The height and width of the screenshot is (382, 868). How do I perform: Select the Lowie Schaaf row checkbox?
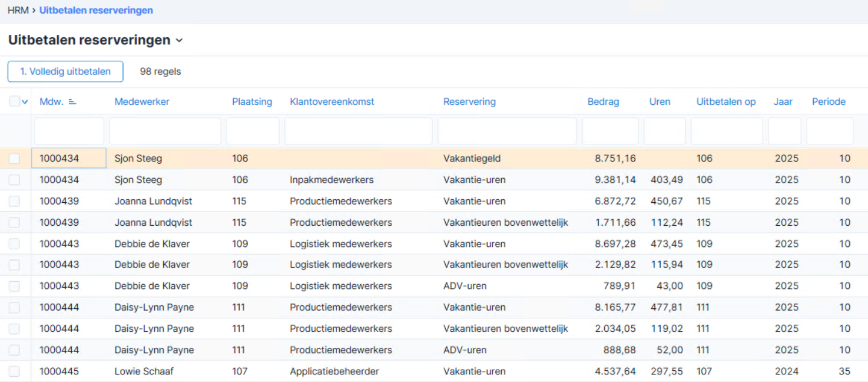tap(14, 371)
